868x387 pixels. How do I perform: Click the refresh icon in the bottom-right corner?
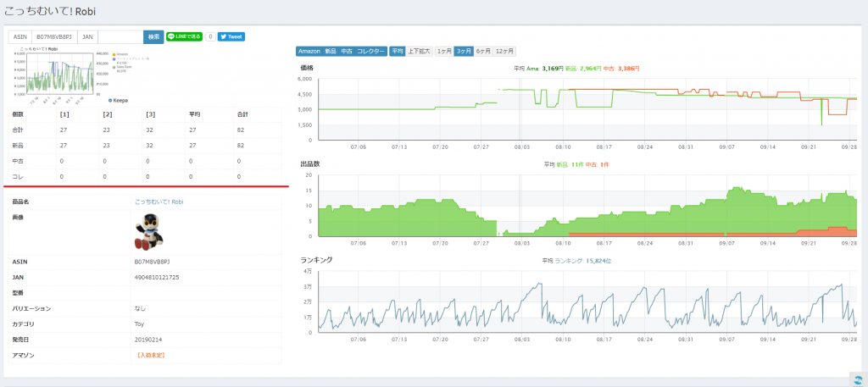point(856,379)
